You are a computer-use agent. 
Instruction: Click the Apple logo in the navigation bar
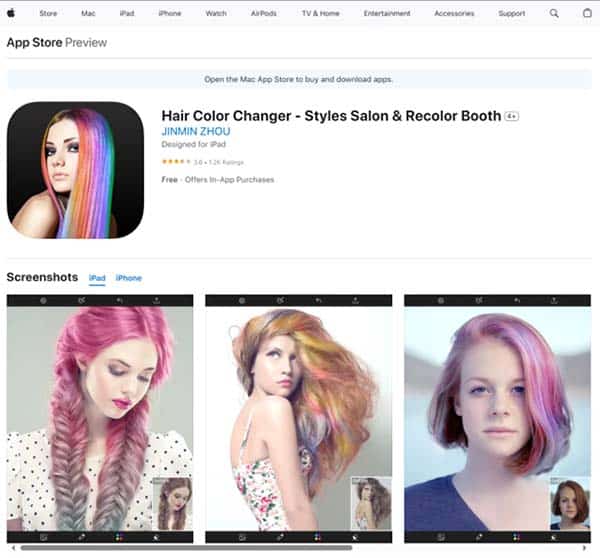[x=11, y=13]
